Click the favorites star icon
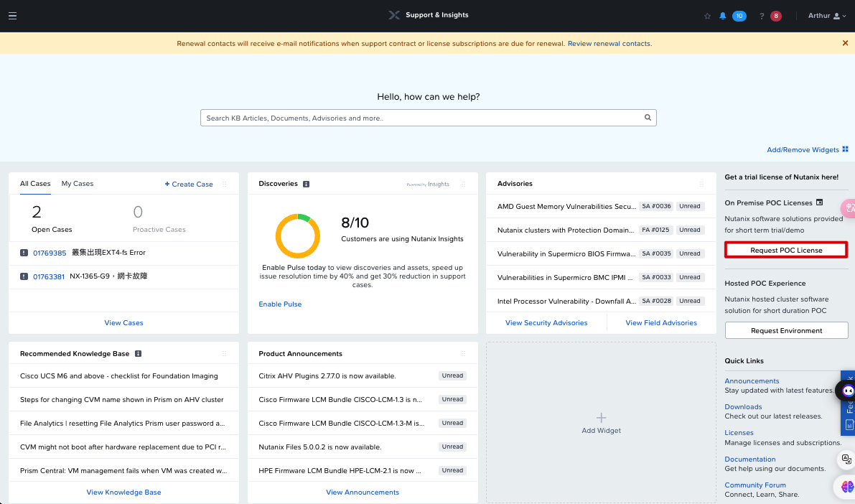The width and height of the screenshot is (855, 504). (x=707, y=16)
